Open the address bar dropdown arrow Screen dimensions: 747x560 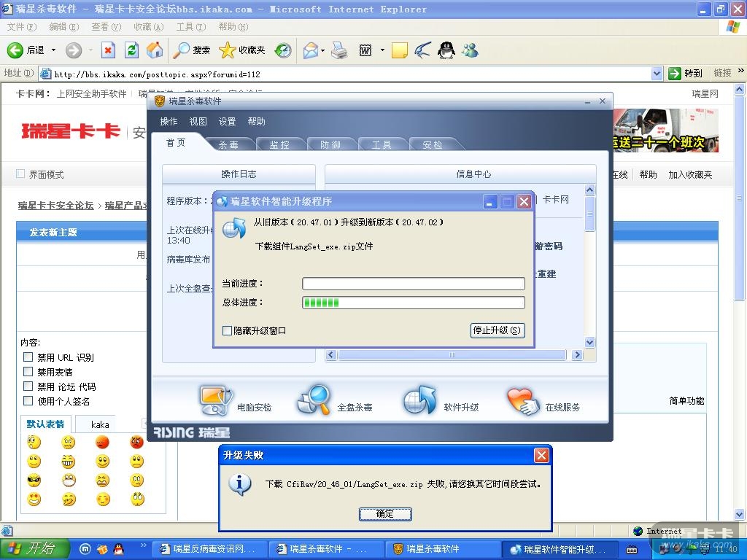click(657, 74)
